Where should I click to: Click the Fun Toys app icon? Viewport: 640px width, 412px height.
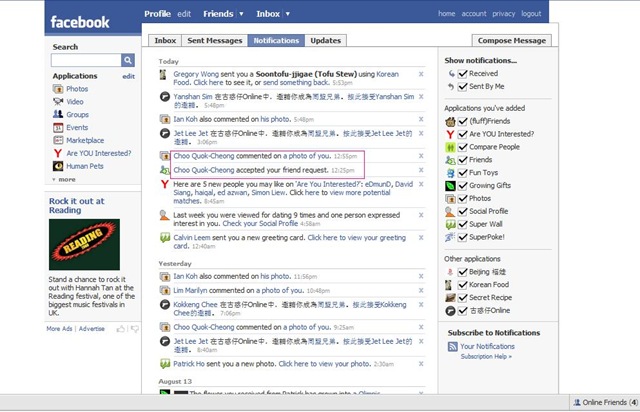450,173
